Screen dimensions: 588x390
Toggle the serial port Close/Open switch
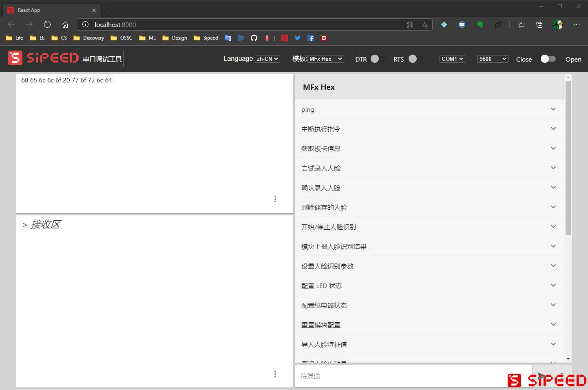pyautogui.click(x=548, y=59)
